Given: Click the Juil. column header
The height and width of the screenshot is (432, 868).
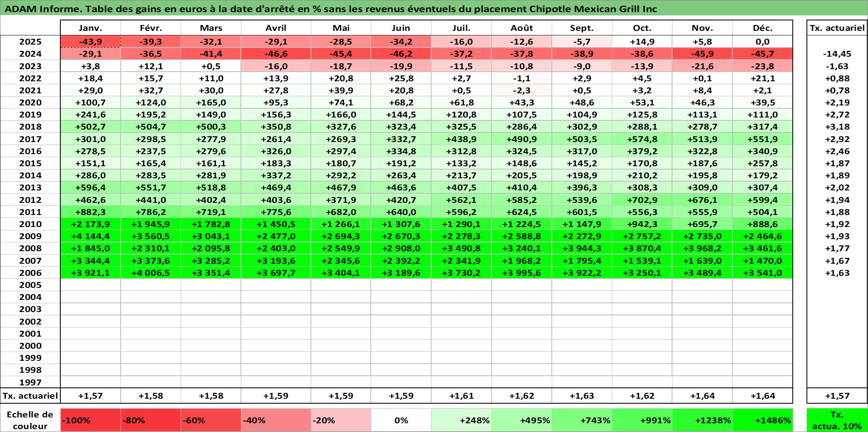Looking at the screenshot, I should pos(461,28).
